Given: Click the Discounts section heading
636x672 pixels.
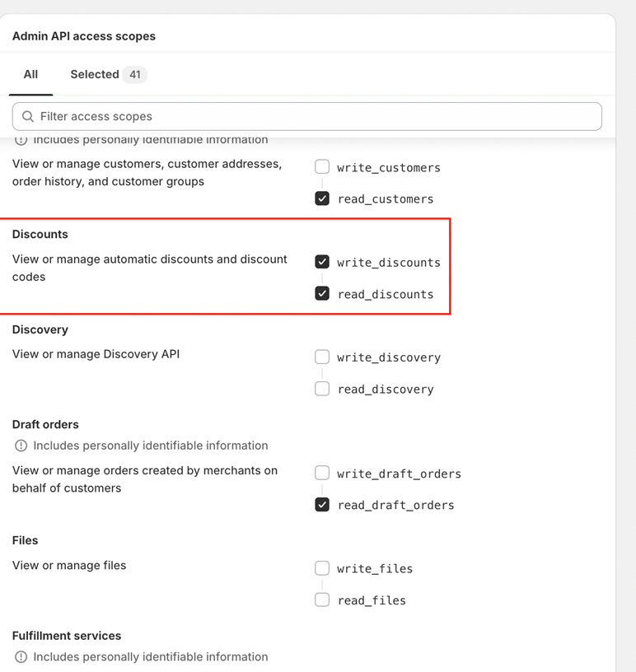Looking at the screenshot, I should coord(40,235).
